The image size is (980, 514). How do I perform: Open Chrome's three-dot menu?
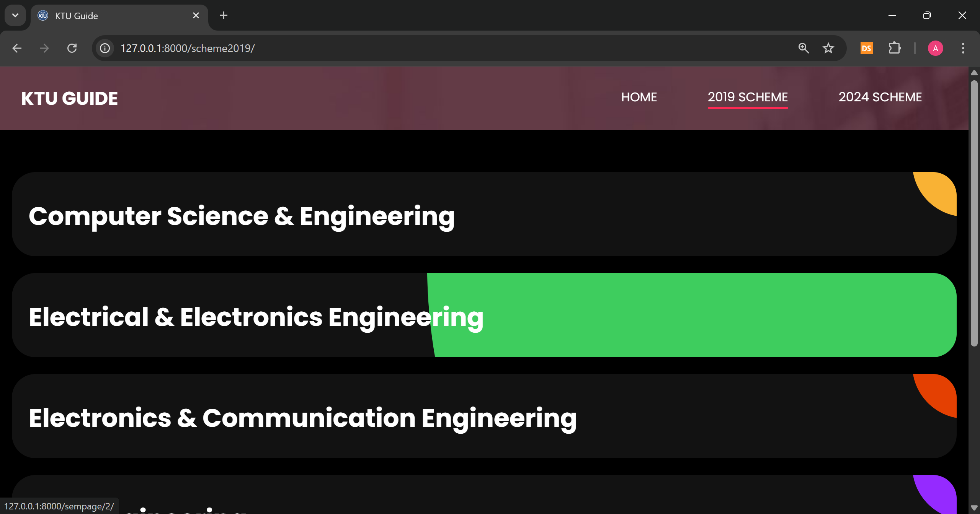963,48
